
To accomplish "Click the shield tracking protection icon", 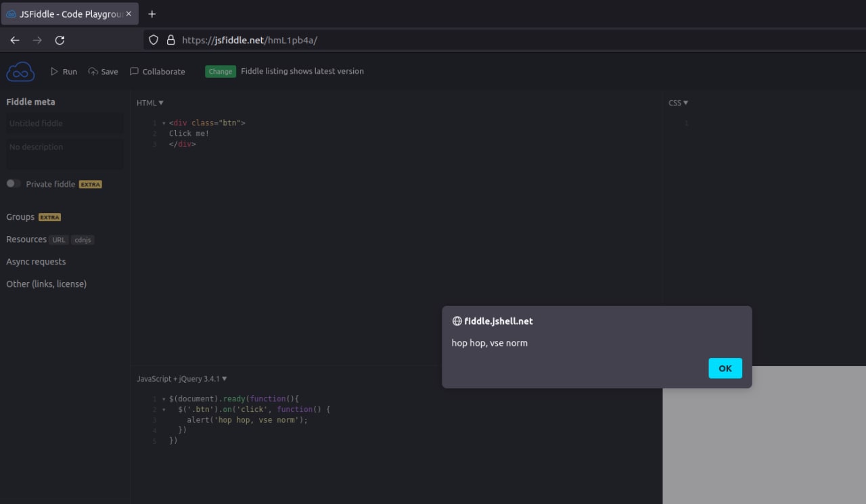I will point(154,40).
